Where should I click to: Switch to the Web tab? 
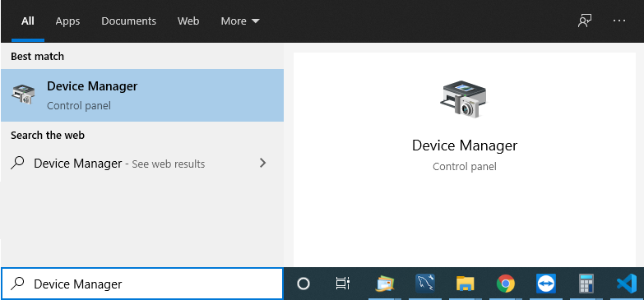pyautogui.click(x=188, y=21)
